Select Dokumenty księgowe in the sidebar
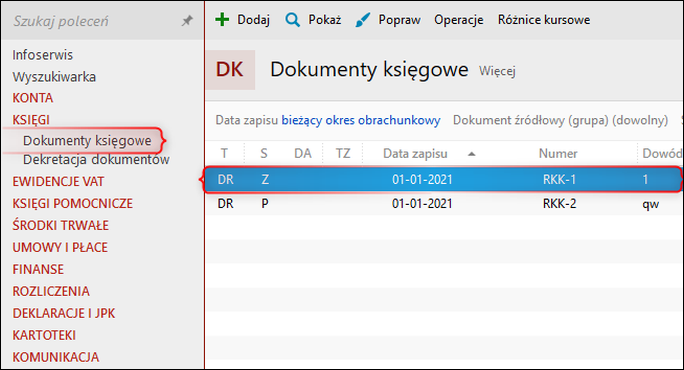This screenshot has height=370, width=684. pos(87,140)
